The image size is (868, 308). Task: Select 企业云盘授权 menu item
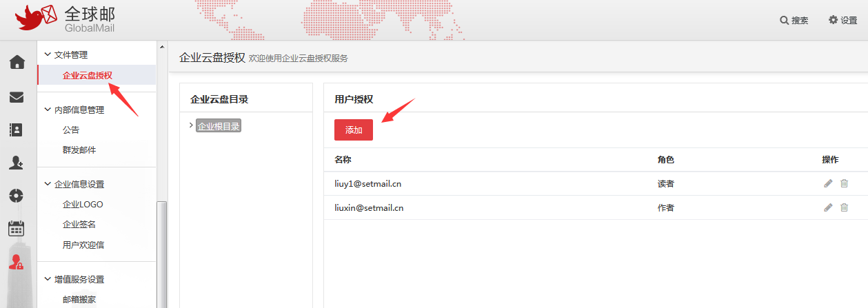87,75
